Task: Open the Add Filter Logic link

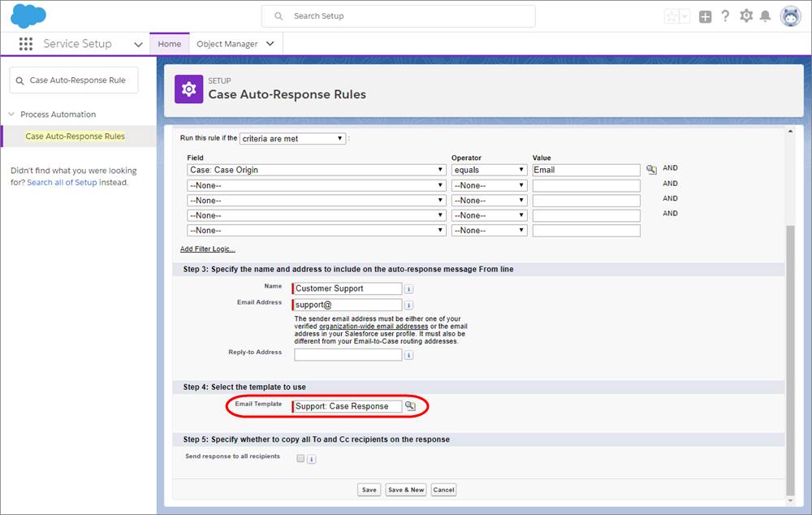Action: coord(208,249)
